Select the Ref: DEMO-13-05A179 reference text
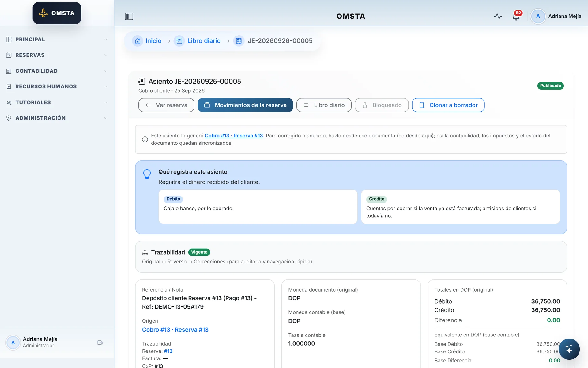The width and height of the screenshot is (588, 368). point(173,307)
